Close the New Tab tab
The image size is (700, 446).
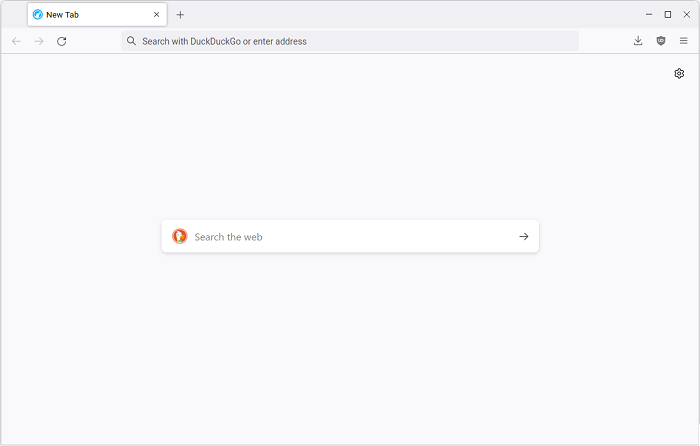157,15
